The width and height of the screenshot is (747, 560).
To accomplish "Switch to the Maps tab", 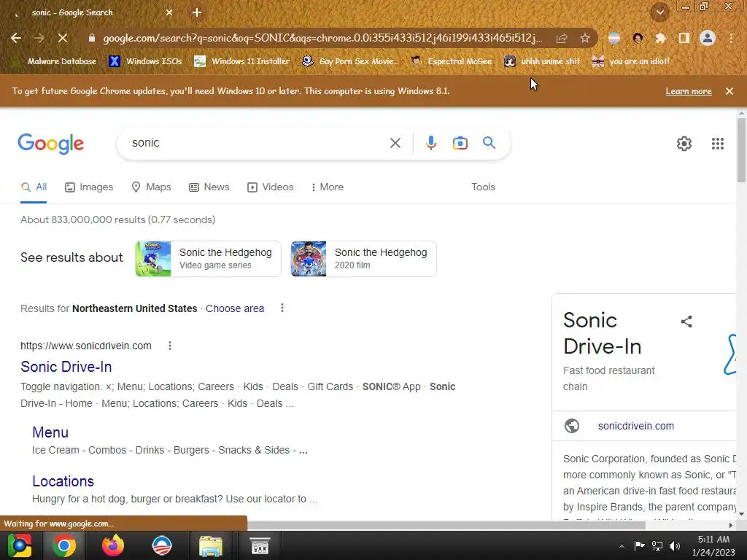I will pos(151,187).
